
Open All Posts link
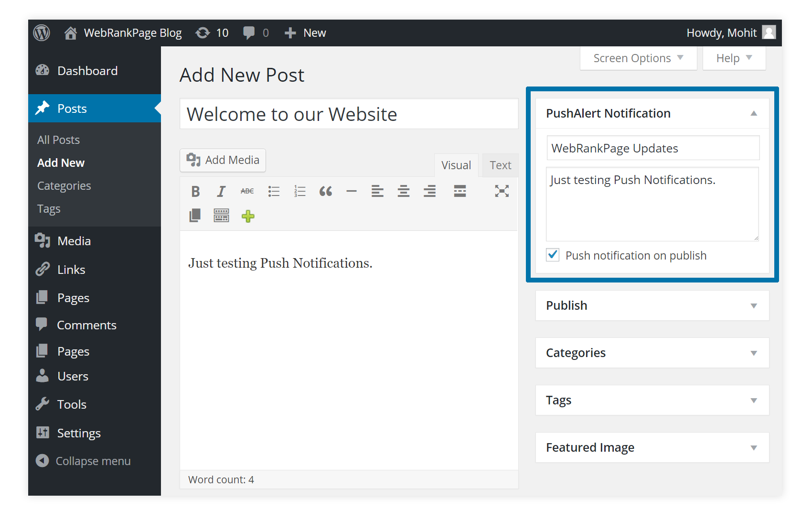(x=58, y=140)
